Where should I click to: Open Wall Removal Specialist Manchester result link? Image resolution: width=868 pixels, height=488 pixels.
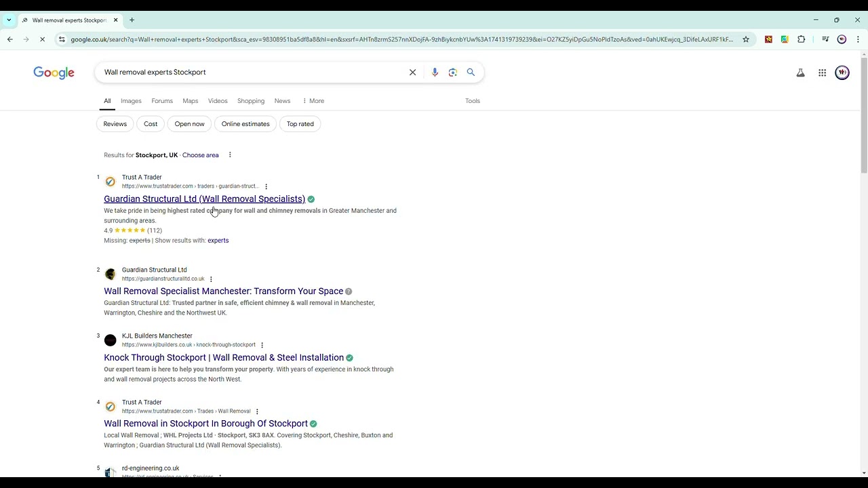[x=223, y=291]
